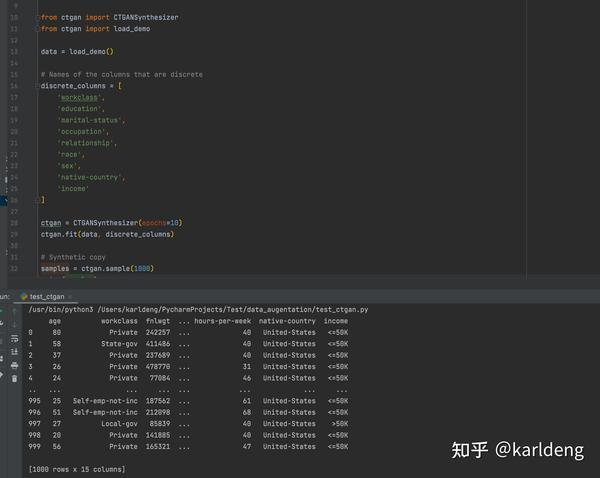Click the closing bracket fold marker
600x478 pixels.
pos(38,200)
